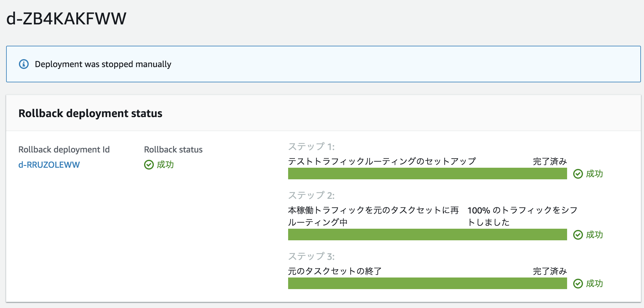Click the info icon in the banner
Image resolution: width=644 pixels, height=308 pixels.
(x=24, y=64)
